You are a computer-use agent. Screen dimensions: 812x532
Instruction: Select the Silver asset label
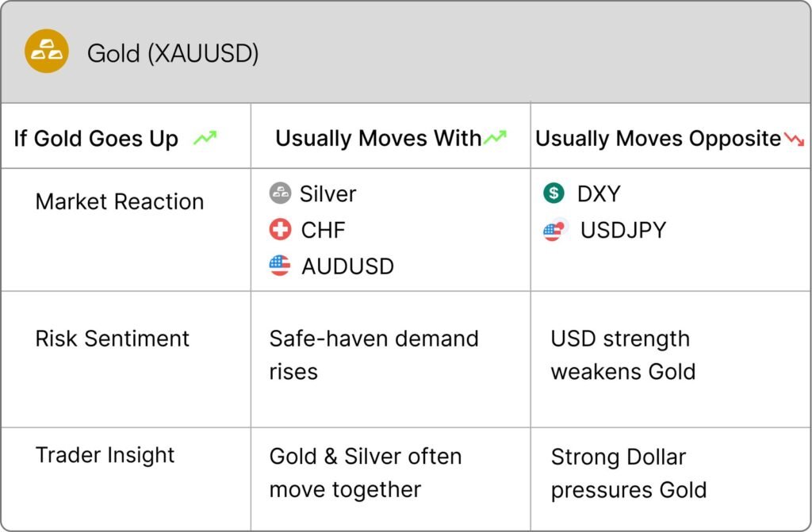pos(327,193)
